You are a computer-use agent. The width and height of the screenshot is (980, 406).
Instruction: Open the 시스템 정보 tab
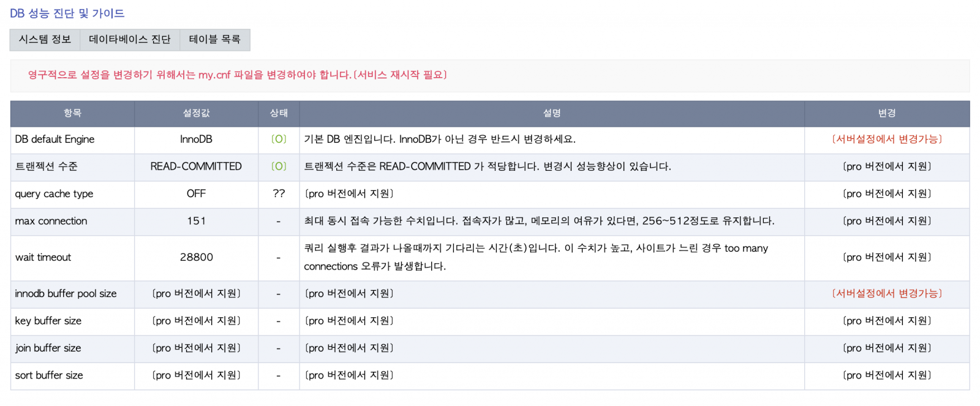click(45, 40)
